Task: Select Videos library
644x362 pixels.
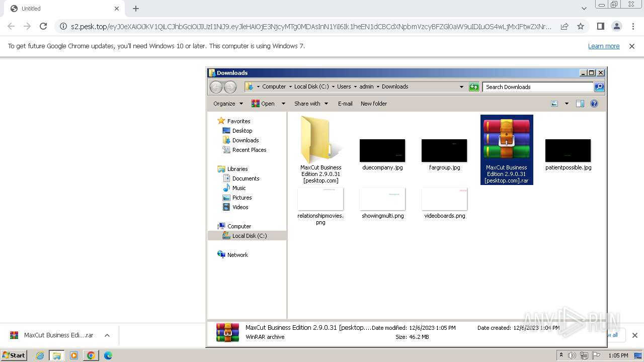Action: pos(240,207)
